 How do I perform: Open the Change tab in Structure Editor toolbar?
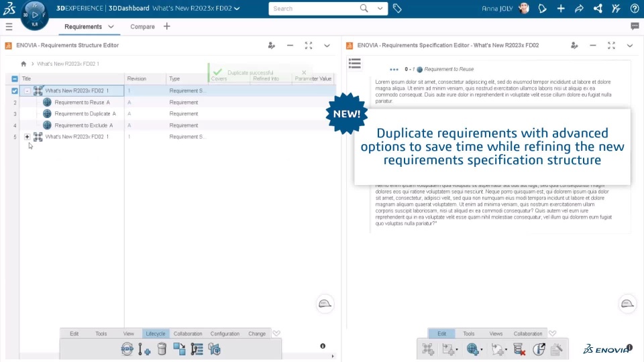[257, 334]
